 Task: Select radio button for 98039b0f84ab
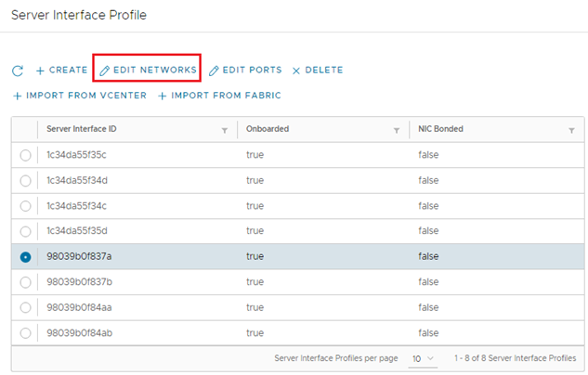(x=25, y=333)
